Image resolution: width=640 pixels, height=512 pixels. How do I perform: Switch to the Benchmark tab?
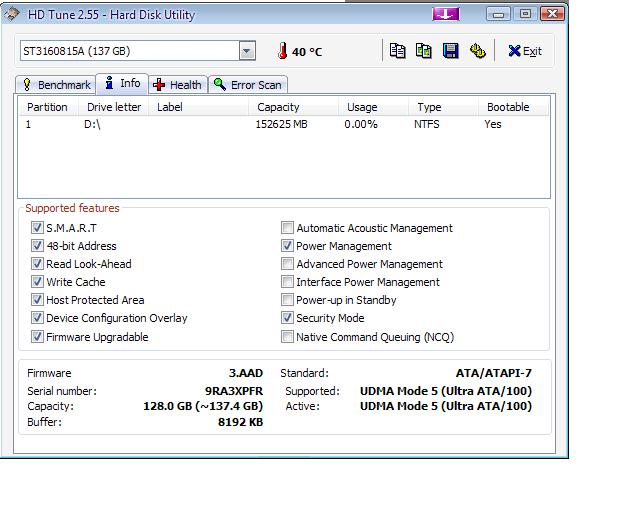56,85
